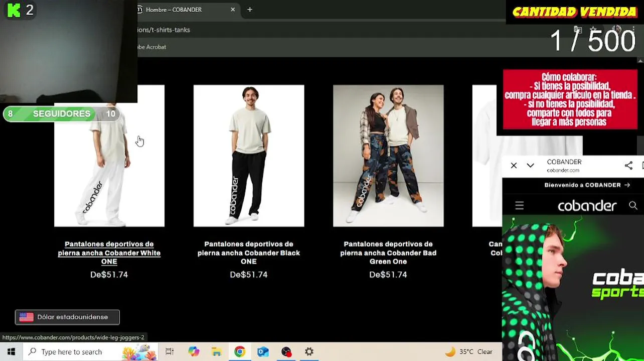Click the share icon in the mobile preview

click(x=628, y=165)
